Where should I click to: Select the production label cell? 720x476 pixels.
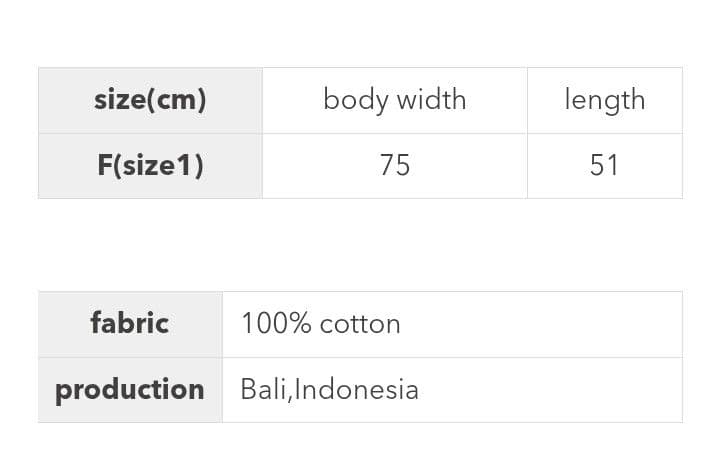coord(130,389)
